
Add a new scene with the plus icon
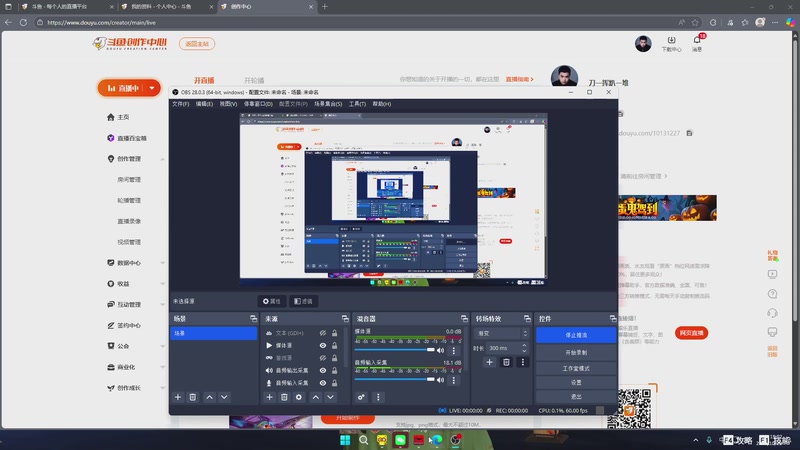coord(178,397)
